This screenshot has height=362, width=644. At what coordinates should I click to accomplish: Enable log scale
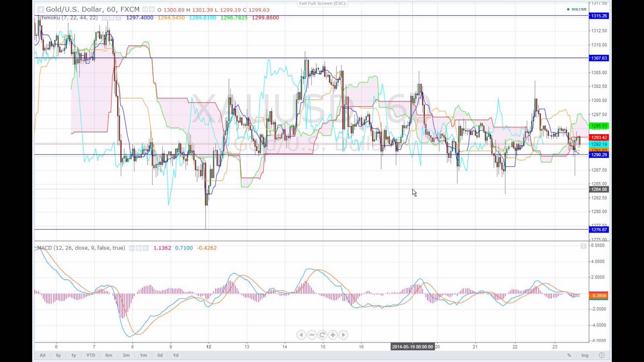pos(585,355)
